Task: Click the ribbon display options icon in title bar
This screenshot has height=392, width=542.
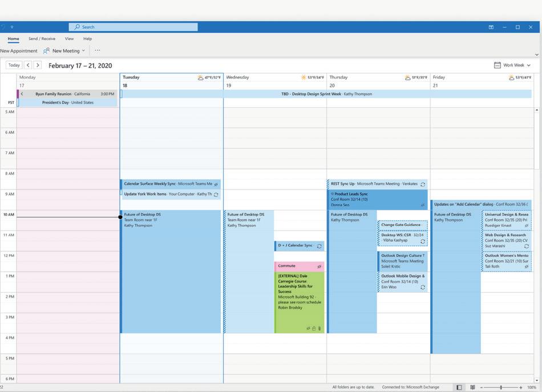Action: (491, 27)
